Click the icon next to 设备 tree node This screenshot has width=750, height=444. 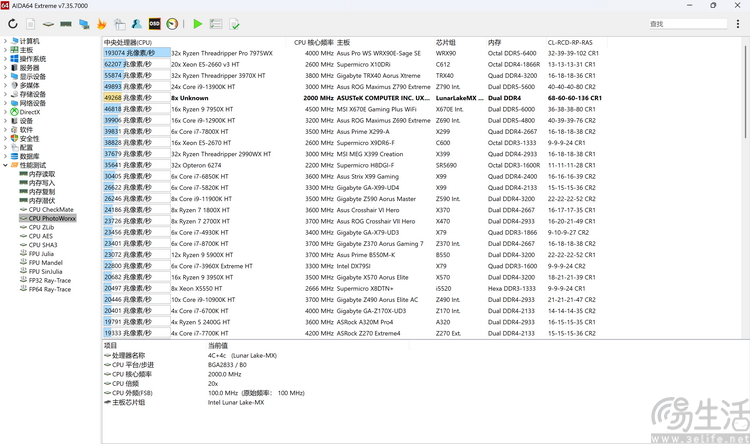click(x=14, y=121)
